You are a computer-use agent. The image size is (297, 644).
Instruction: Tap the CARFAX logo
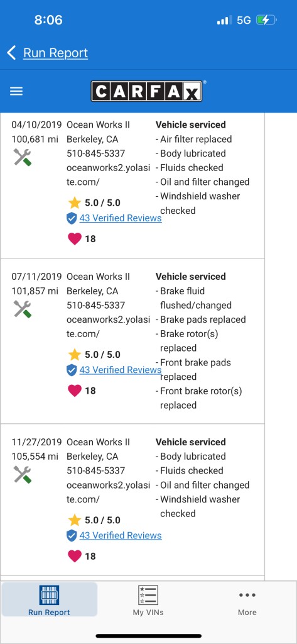[x=146, y=91]
